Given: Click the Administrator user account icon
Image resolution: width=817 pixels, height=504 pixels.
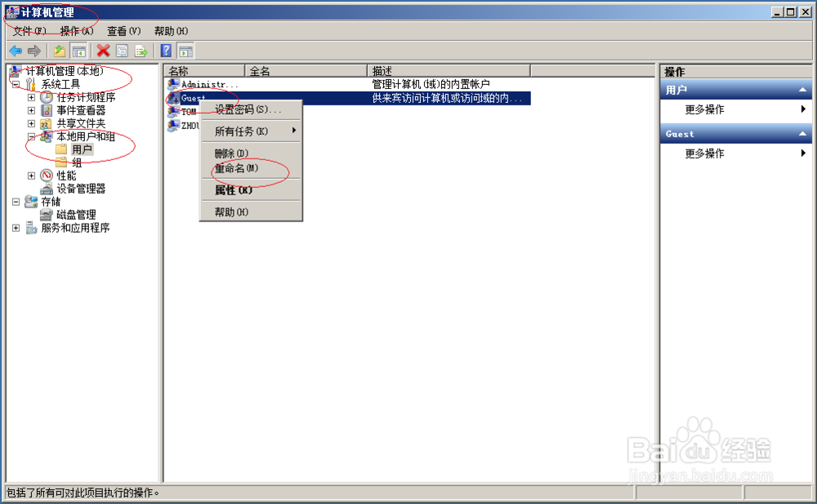Looking at the screenshot, I should click(x=173, y=84).
